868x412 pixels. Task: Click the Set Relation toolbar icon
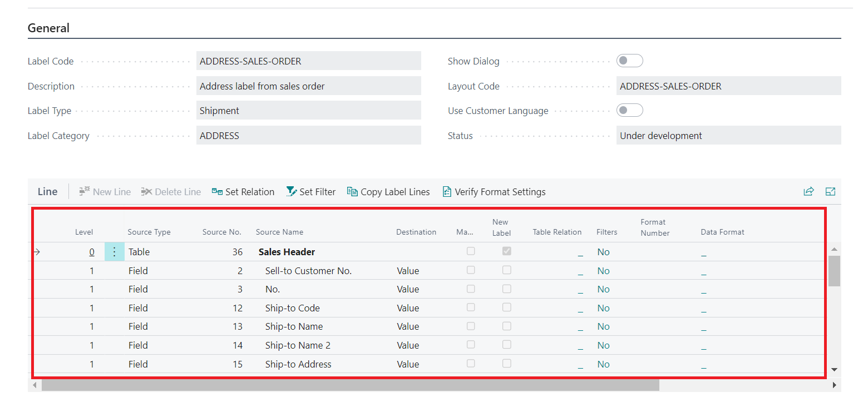point(217,192)
